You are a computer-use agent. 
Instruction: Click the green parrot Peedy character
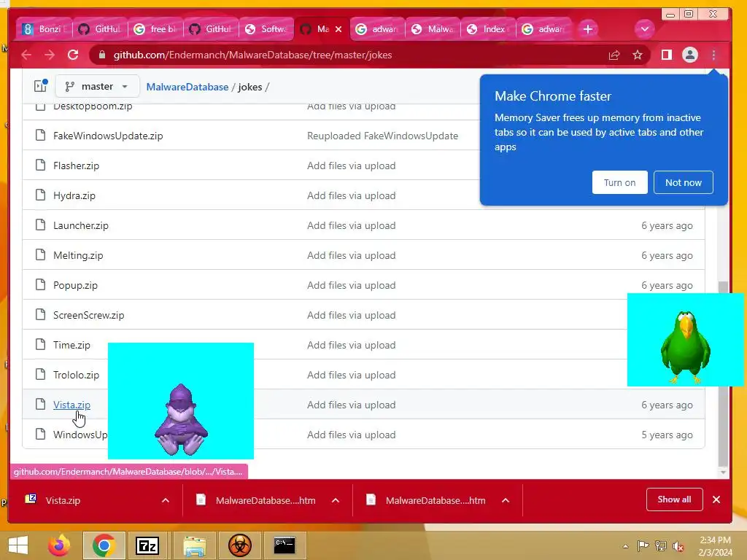[685, 347]
